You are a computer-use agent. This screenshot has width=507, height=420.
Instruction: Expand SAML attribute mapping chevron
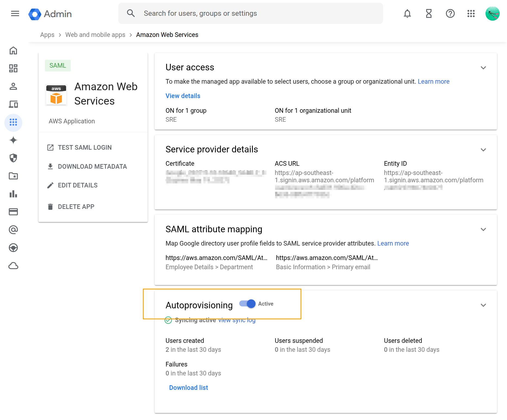point(483,229)
